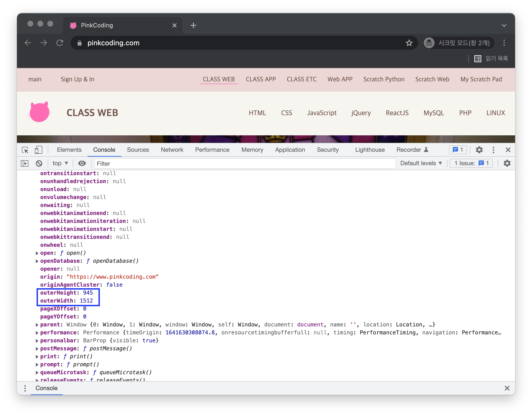Open the tab search chevron
The image size is (532, 416).
[504, 25]
